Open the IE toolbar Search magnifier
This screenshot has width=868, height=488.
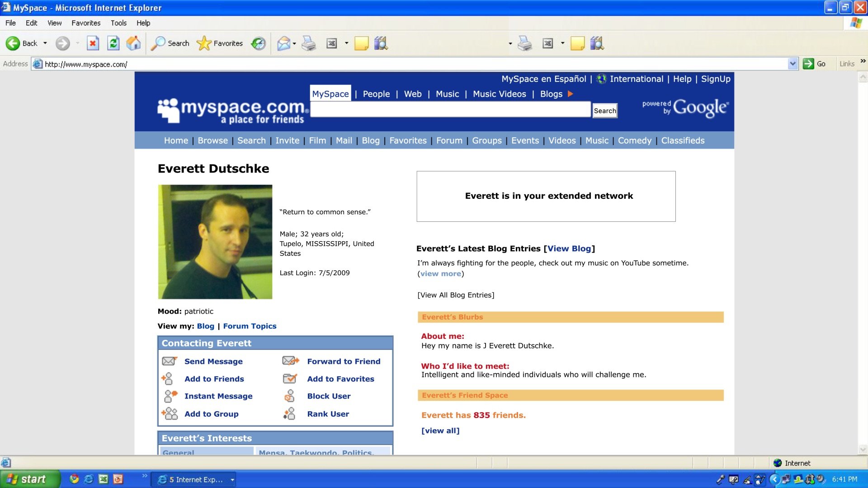pyautogui.click(x=158, y=43)
